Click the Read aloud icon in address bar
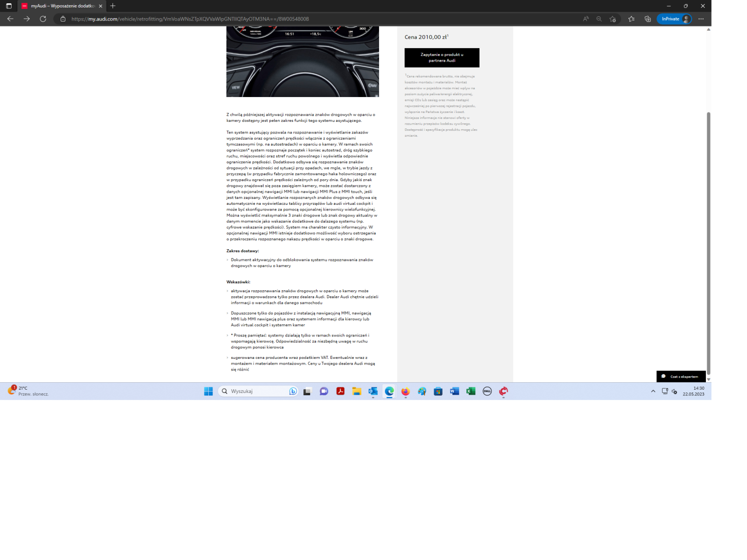This screenshot has height=560, width=747. (x=585, y=19)
